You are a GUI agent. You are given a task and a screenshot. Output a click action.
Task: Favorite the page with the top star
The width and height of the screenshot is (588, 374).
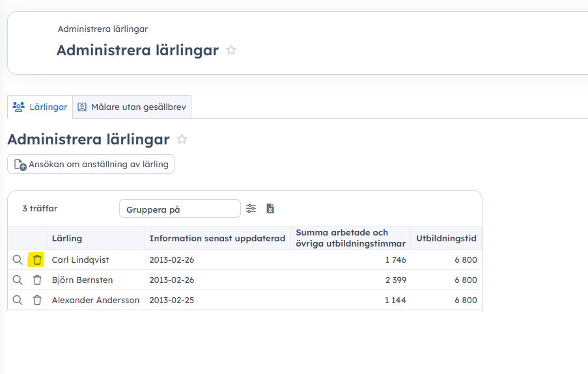[x=231, y=50]
